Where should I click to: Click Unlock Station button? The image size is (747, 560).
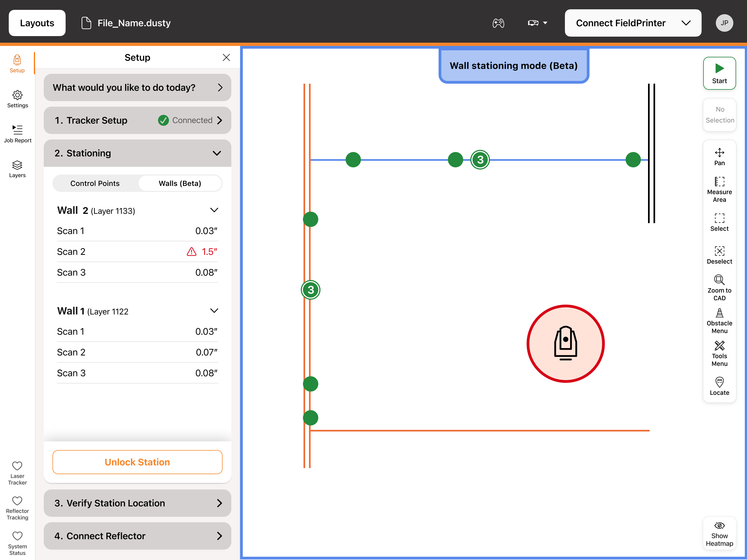click(x=138, y=462)
